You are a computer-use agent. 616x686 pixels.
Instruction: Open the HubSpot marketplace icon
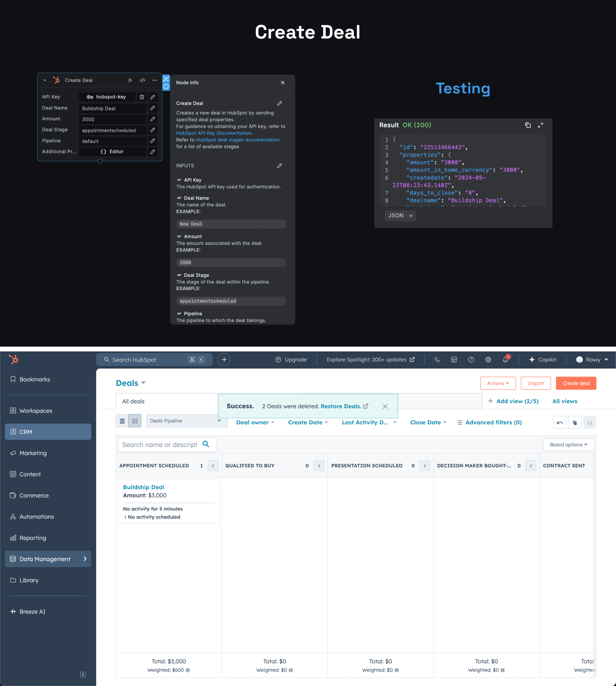tap(454, 360)
